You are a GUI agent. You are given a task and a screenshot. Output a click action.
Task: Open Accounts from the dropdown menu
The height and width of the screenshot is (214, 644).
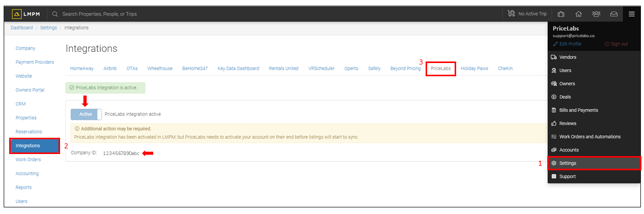click(594, 150)
